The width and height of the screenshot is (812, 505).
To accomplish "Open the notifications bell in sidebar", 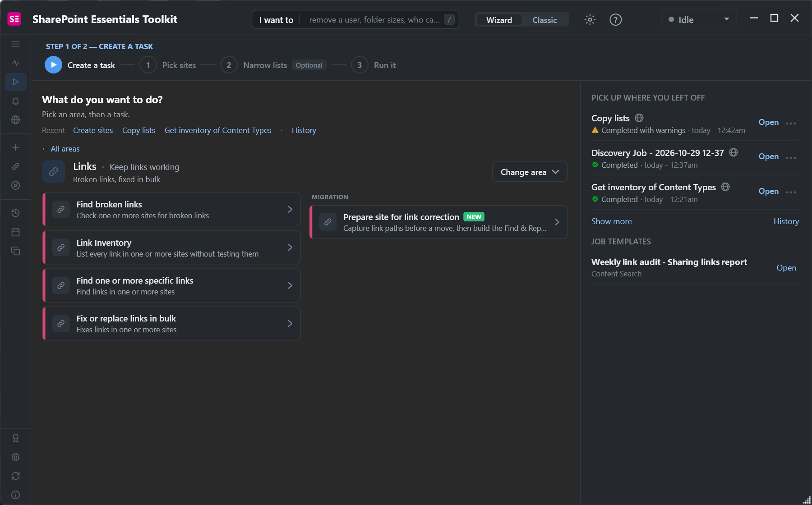I will coord(15,101).
